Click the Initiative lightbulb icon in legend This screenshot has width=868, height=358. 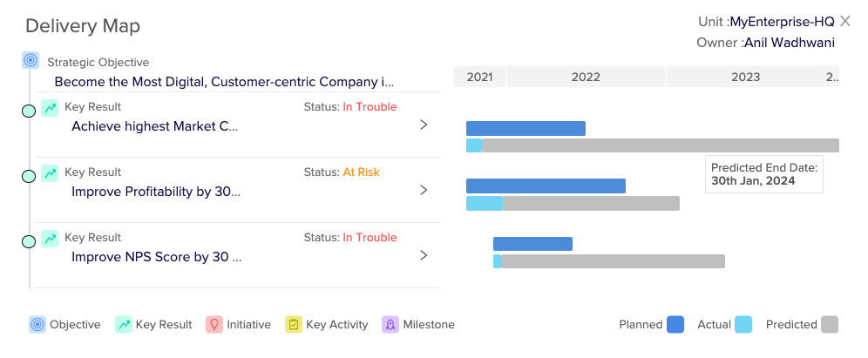click(214, 325)
